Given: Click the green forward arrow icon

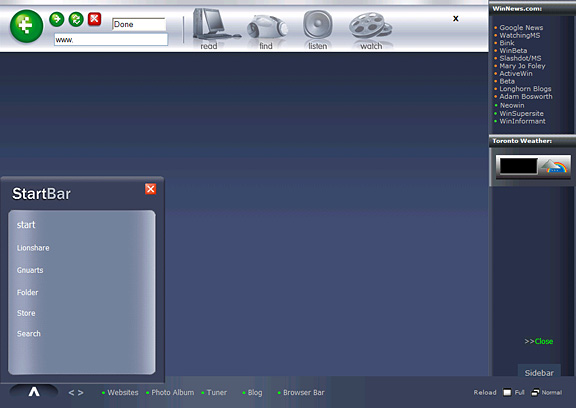Looking at the screenshot, I should [57, 19].
